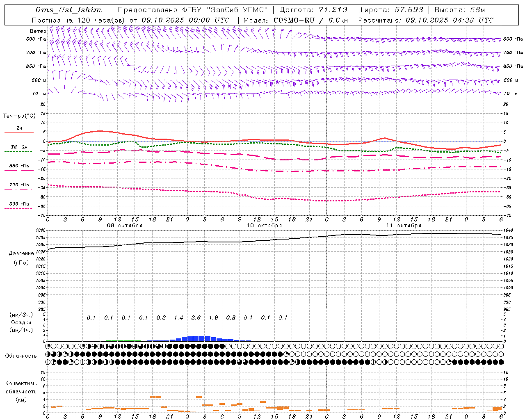
Task: Click the Тем-ра(°C) temperature panel label
Action: [x=19, y=116]
